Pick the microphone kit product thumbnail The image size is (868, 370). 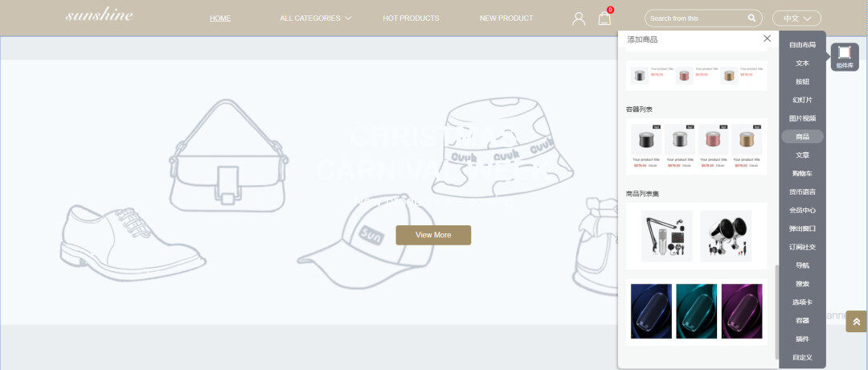click(x=667, y=236)
